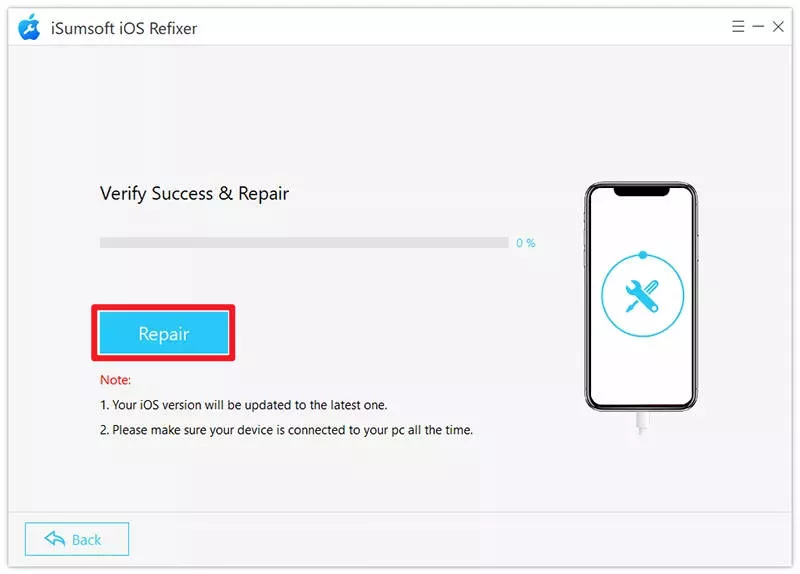
Task: Click the back arrow icon in the Back button
Action: (55, 538)
